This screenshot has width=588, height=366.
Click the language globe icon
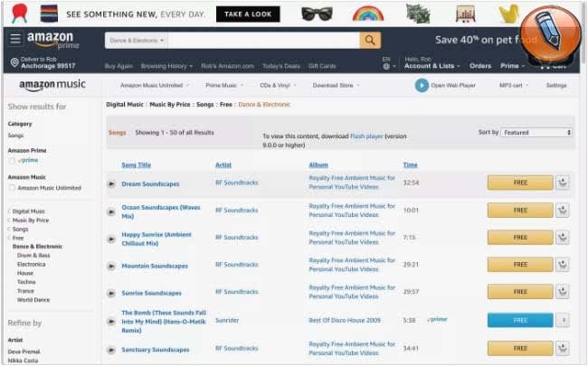(x=386, y=66)
